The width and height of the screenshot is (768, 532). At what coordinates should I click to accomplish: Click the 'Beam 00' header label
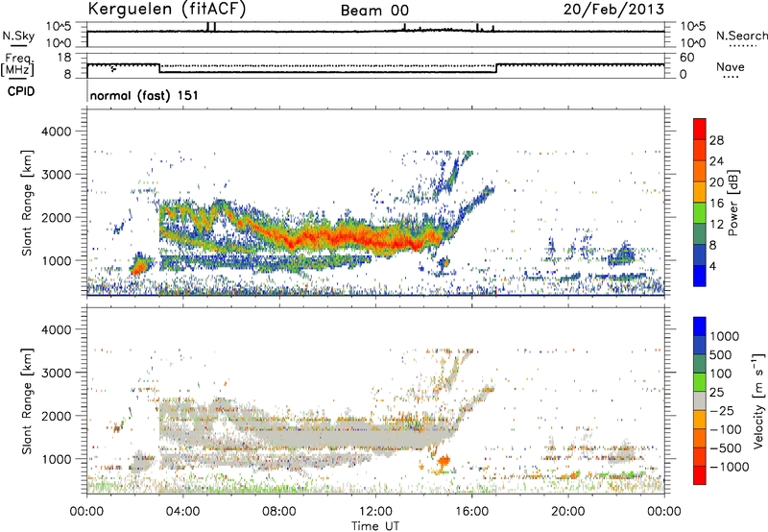click(374, 11)
